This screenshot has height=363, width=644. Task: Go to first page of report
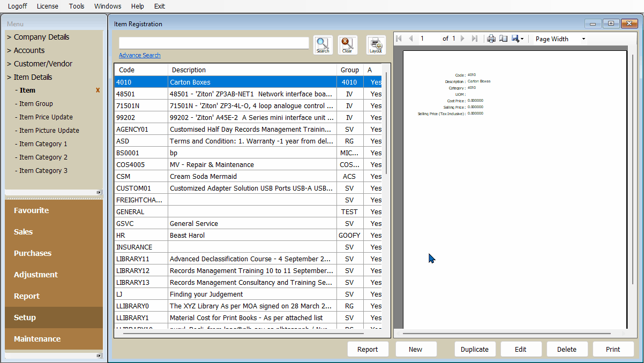click(x=399, y=39)
